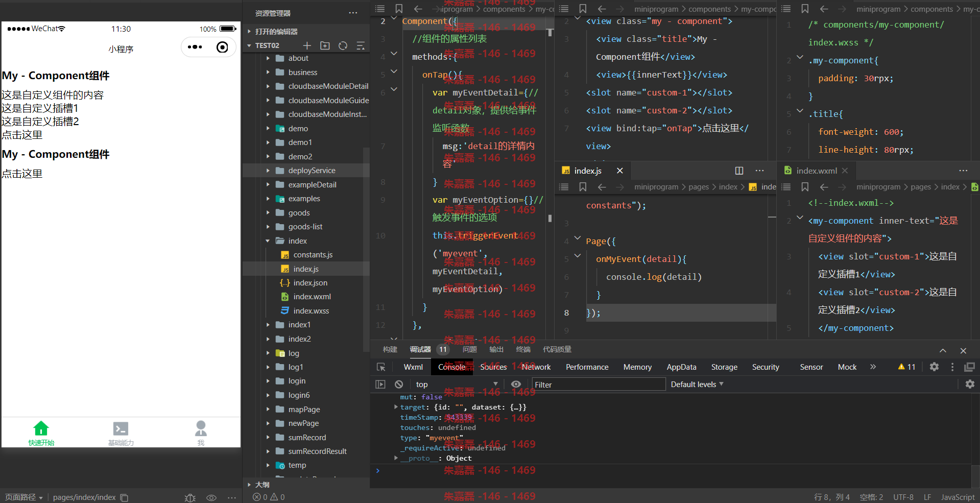Click the new file plus icon in explorer
Screen dimensions: 980x503
tap(307, 45)
